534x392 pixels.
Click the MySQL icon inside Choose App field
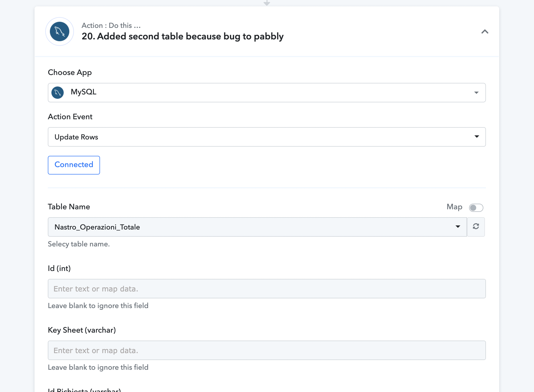[x=58, y=92]
